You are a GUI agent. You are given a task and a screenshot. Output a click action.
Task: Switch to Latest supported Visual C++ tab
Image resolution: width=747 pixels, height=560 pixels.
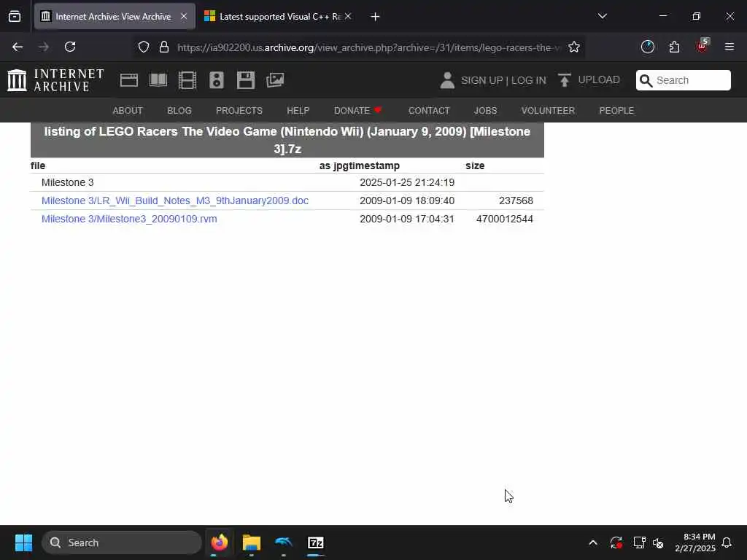[279, 16]
